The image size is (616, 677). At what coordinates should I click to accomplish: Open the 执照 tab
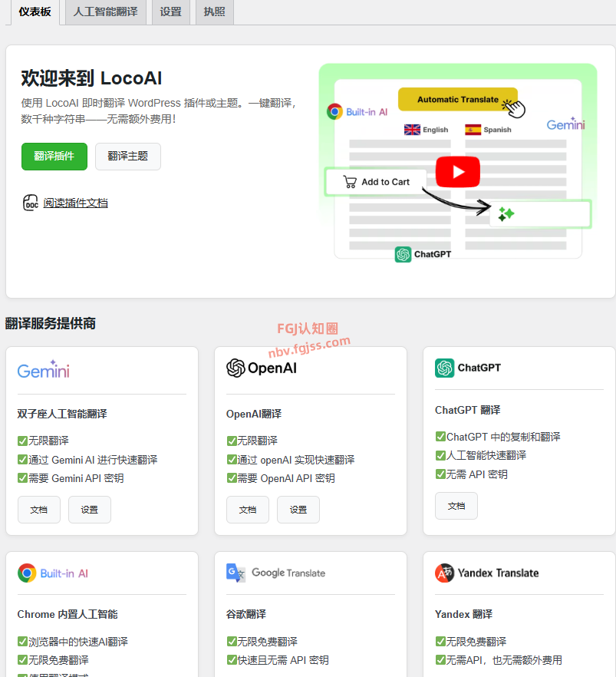[x=213, y=12]
